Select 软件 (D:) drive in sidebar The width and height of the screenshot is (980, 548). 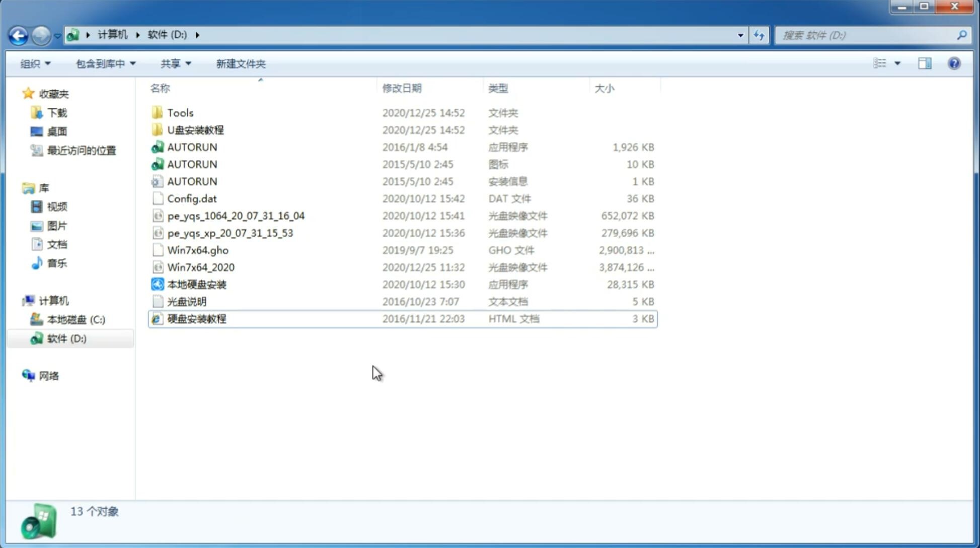pos(66,338)
